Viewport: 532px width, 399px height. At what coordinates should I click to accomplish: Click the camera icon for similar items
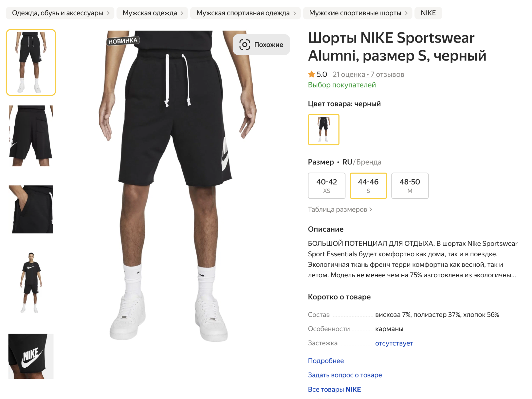pyautogui.click(x=244, y=45)
